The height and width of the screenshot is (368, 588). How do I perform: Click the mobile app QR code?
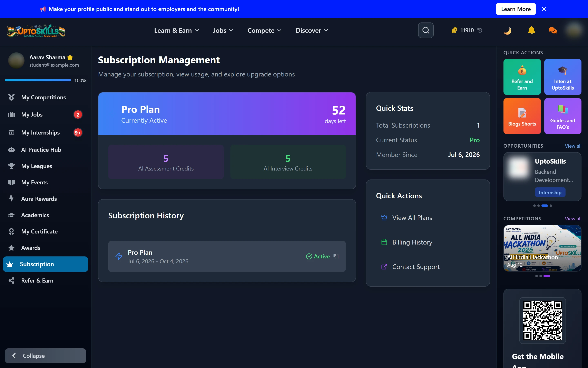pyautogui.click(x=542, y=320)
